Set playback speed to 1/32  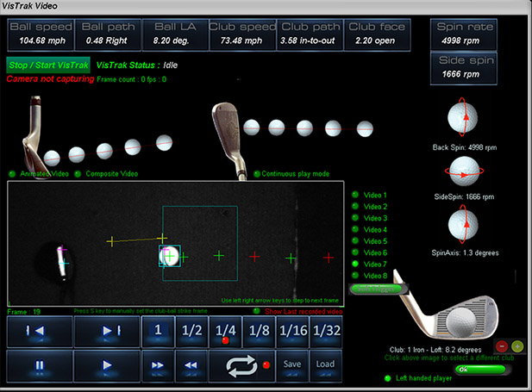click(x=326, y=332)
